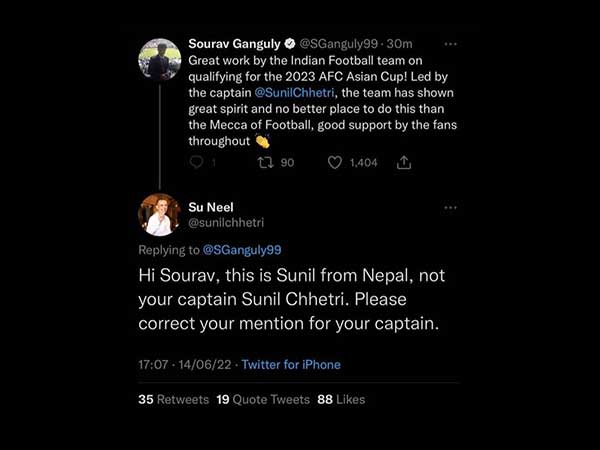Open the verified badge next to Sourav Ganguly
Screen dimensions: 600x450
pos(290,45)
